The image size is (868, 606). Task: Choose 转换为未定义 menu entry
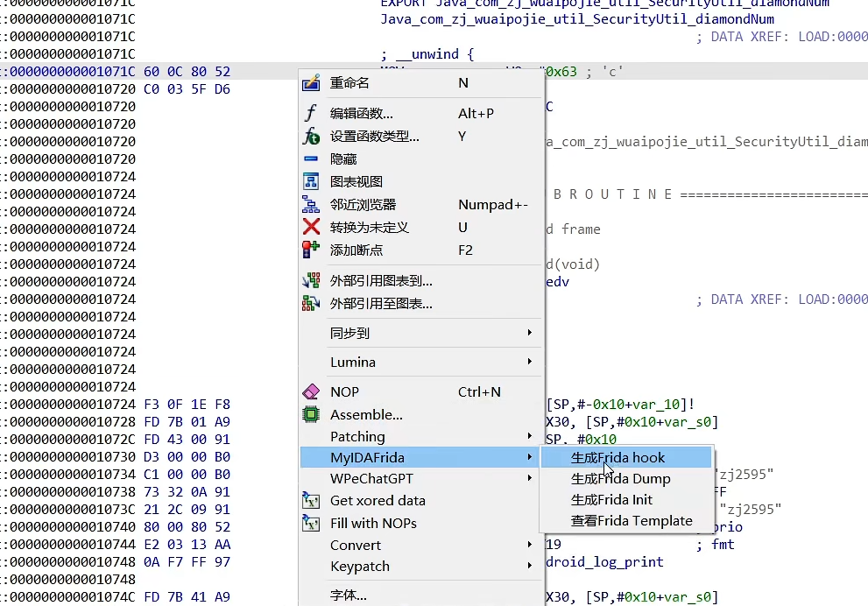coord(420,227)
